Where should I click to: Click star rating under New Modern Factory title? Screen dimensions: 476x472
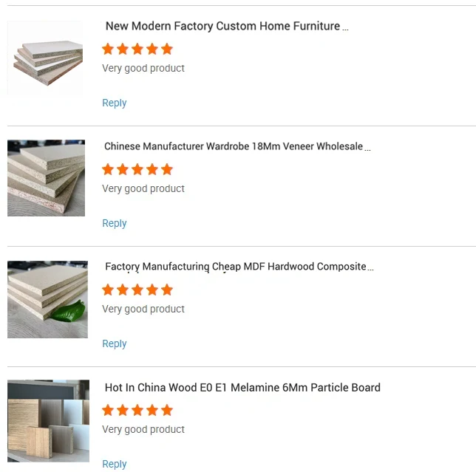[137, 49]
